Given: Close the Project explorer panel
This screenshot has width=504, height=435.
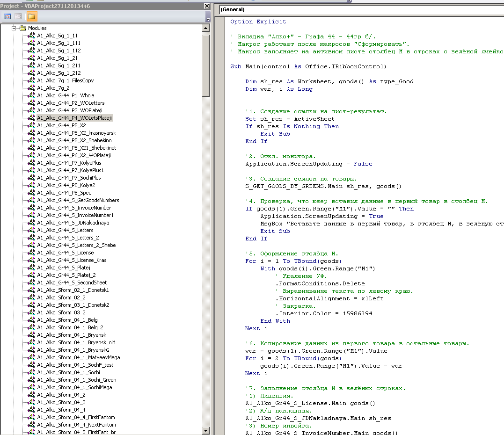Looking at the screenshot, I should [x=207, y=6].
